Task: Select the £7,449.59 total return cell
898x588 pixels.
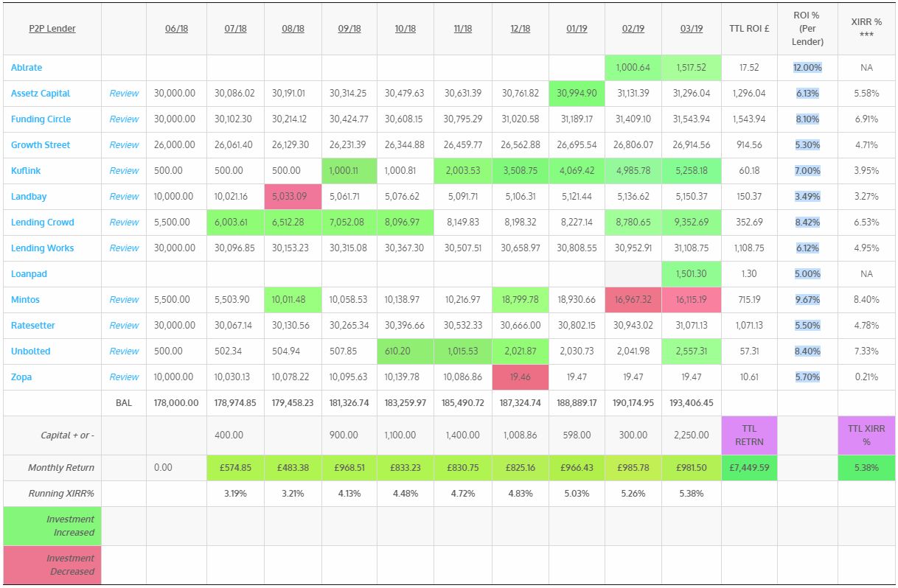Action: (x=749, y=468)
